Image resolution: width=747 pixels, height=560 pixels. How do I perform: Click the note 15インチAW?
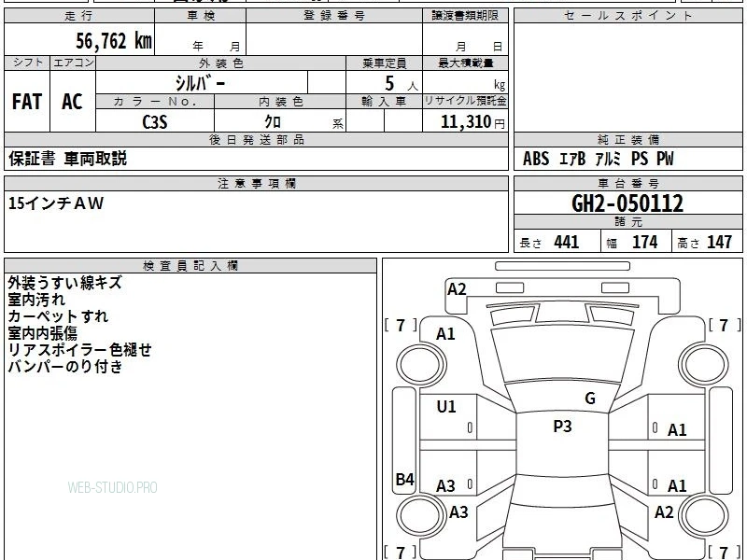[x=56, y=203]
